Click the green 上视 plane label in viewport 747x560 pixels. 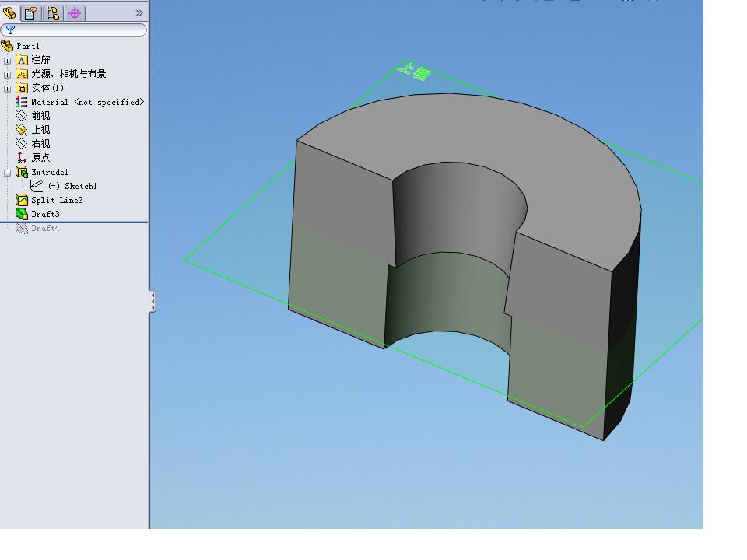[415, 71]
